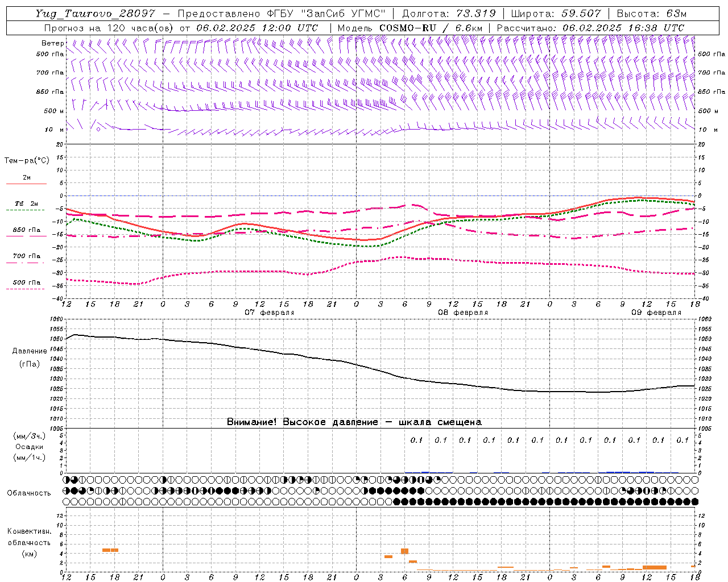Click the 'Давление' pressure panel label
The image size is (728, 582).
point(29,351)
